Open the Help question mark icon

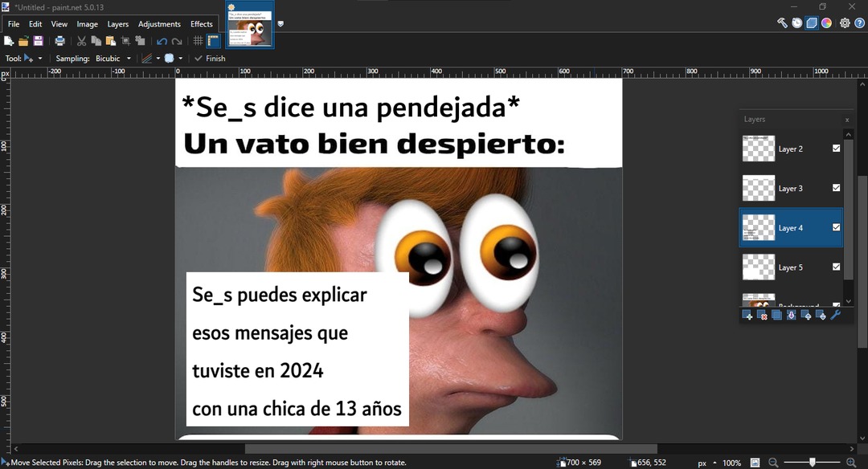point(860,23)
